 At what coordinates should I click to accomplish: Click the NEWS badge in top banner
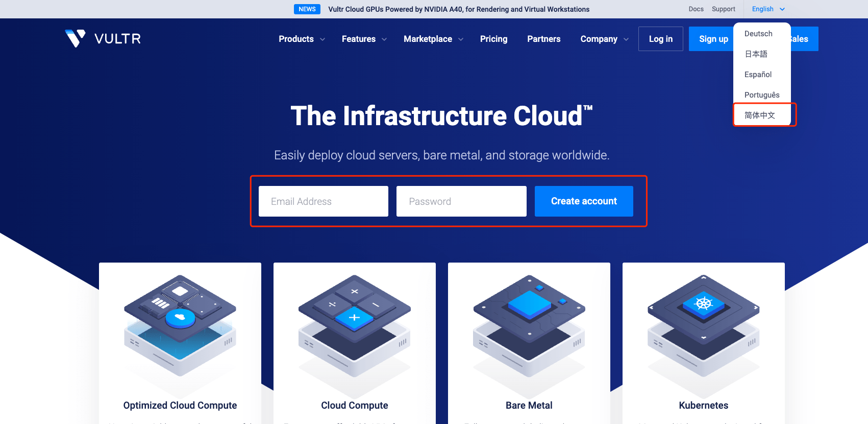coord(307,9)
